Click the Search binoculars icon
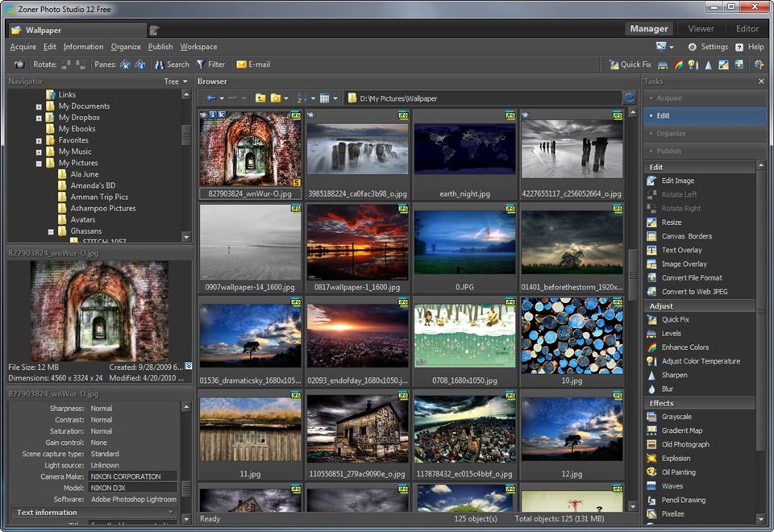The width and height of the screenshot is (774, 532). [x=159, y=64]
